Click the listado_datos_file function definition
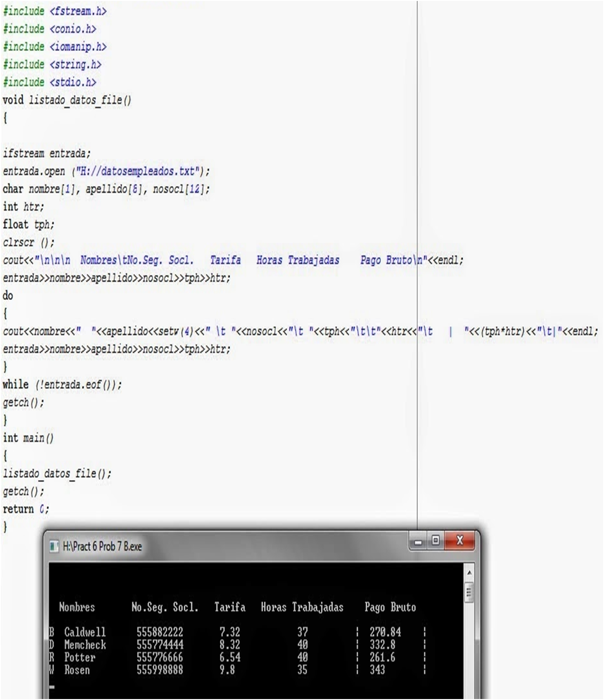The height and width of the screenshot is (700, 604). pyautogui.click(x=67, y=100)
